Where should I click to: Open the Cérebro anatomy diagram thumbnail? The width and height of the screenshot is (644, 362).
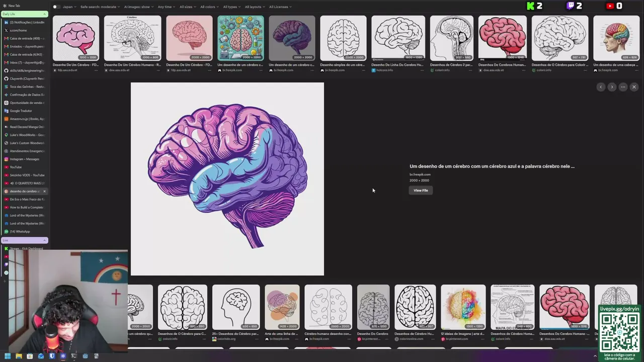(x=132, y=38)
